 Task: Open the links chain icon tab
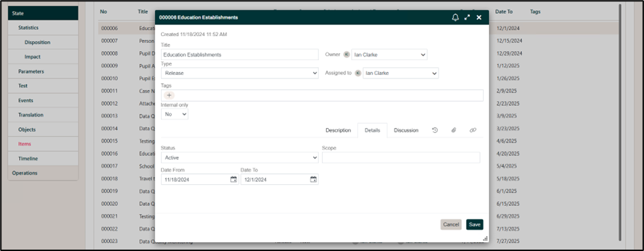tap(473, 130)
